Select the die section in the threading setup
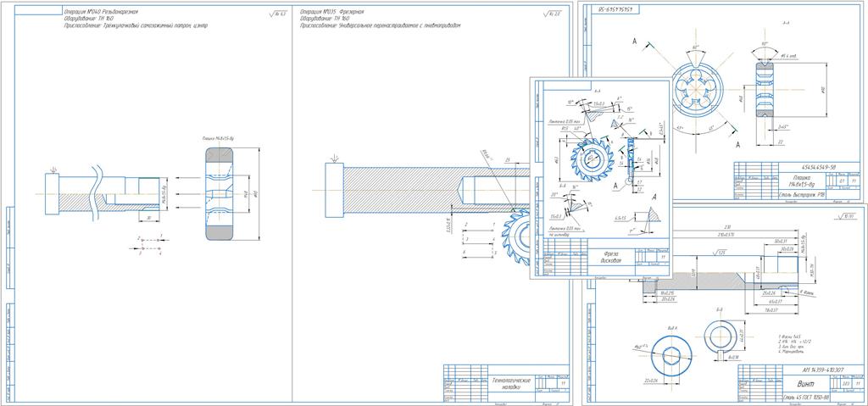868x406 pixels. click(x=220, y=193)
